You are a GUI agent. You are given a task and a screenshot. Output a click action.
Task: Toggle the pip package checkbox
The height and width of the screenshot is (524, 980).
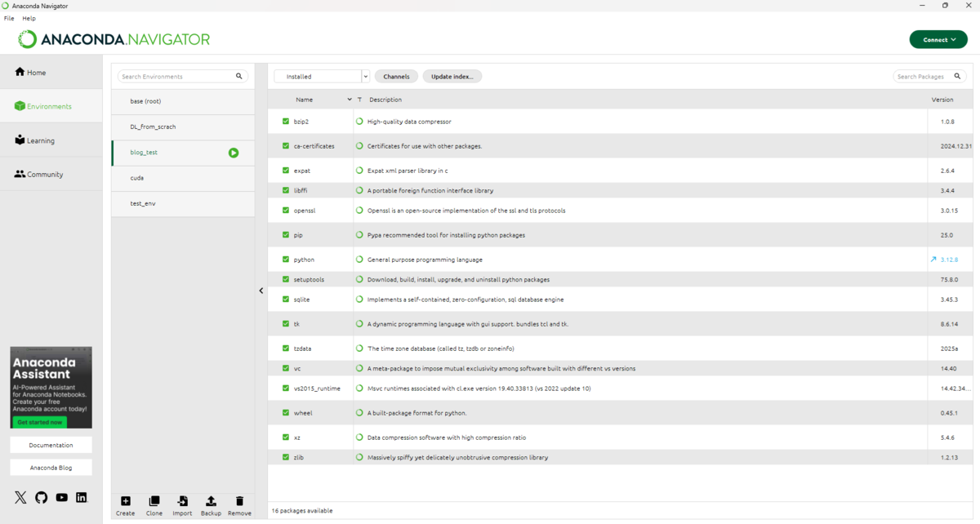286,235
